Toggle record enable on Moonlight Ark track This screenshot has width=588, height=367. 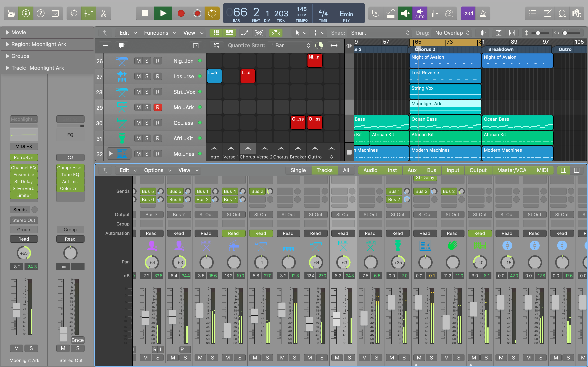(x=157, y=107)
